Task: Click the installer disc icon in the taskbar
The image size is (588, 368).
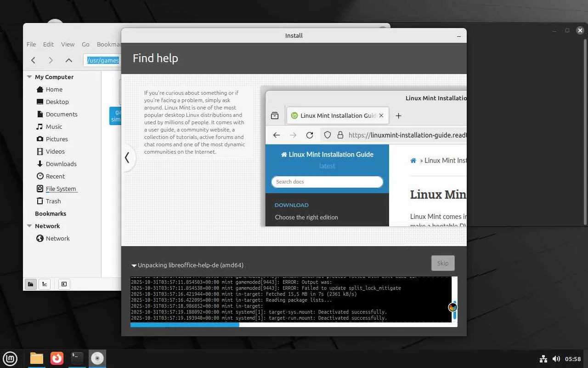Action: pyautogui.click(x=97, y=358)
